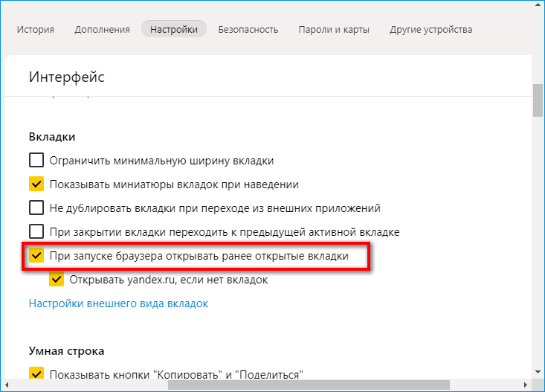Viewport: 545px width, 392px height.
Task: Switch to Другие устройства tab
Action: [430, 30]
